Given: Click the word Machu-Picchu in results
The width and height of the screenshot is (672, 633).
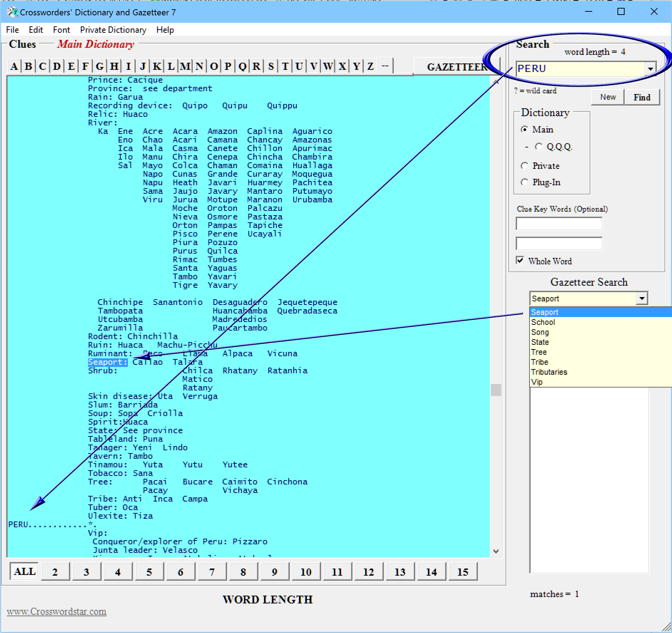Looking at the screenshot, I should click(187, 345).
